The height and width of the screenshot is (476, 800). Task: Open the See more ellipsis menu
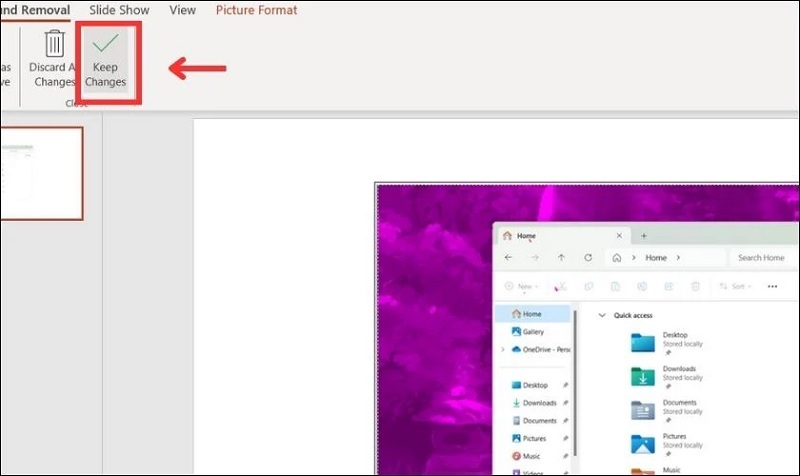pos(772,287)
